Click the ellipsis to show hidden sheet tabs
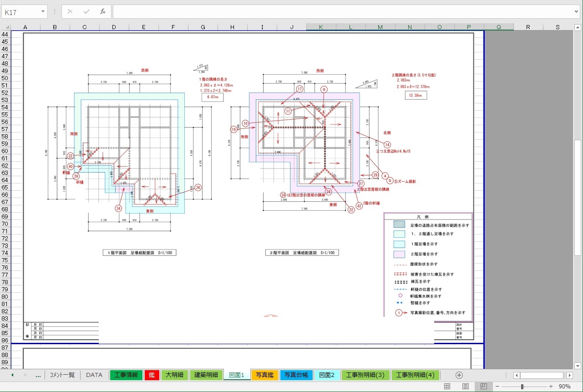583x392 pixels. click(x=38, y=375)
